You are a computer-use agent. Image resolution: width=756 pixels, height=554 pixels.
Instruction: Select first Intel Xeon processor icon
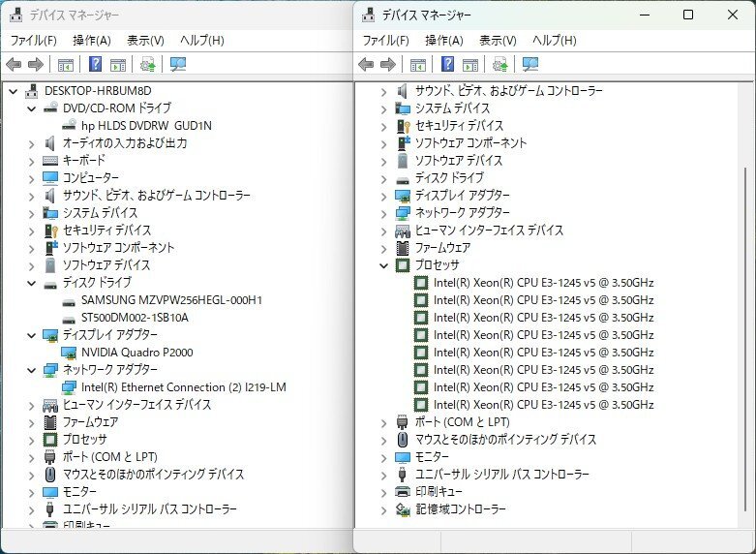(421, 283)
